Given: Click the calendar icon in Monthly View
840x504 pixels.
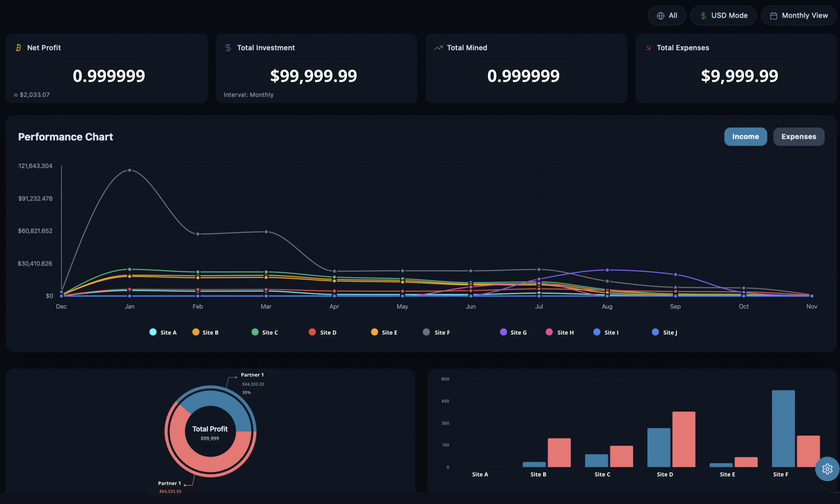Looking at the screenshot, I should (773, 15).
